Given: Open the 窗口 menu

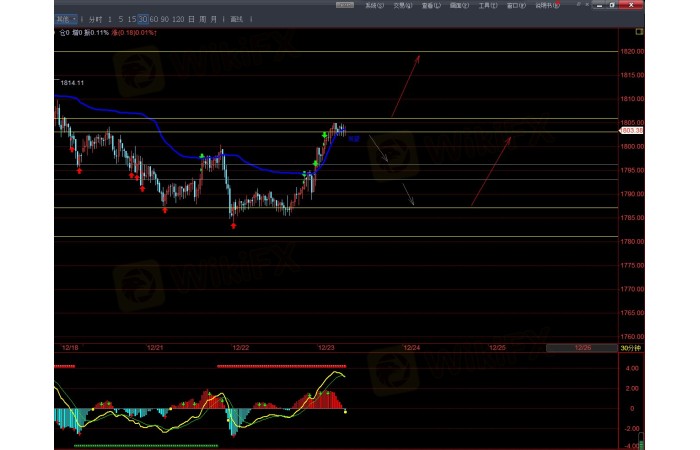Looking at the screenshot, I should point(515,5).
